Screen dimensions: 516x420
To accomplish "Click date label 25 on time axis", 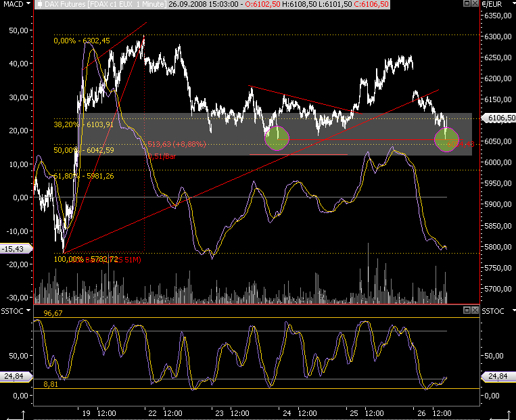I will pos(354,413).
